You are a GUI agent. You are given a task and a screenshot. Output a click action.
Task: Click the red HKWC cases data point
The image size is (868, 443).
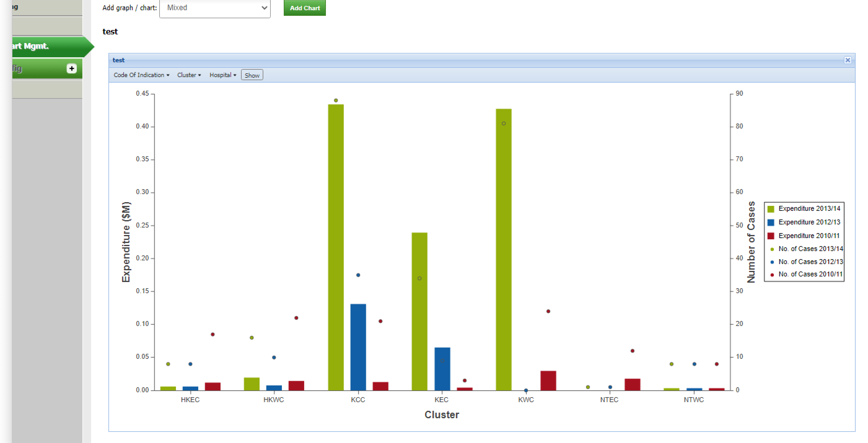[x=296, y=318]
